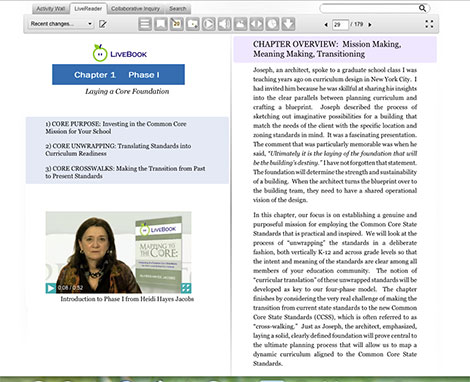Play the Heidi Hayes Jacobs intro video
The width and height of the screenshot is (470, 382).
point(51,288)
